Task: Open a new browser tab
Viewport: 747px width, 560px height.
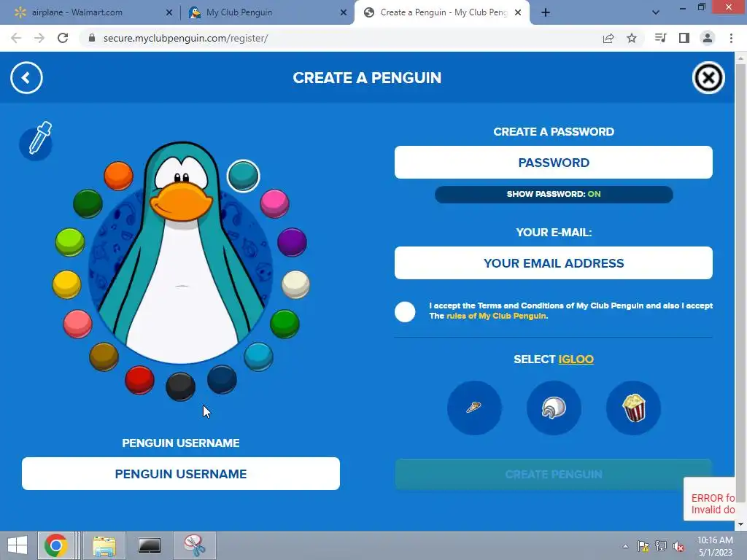Action: [546, 13]
